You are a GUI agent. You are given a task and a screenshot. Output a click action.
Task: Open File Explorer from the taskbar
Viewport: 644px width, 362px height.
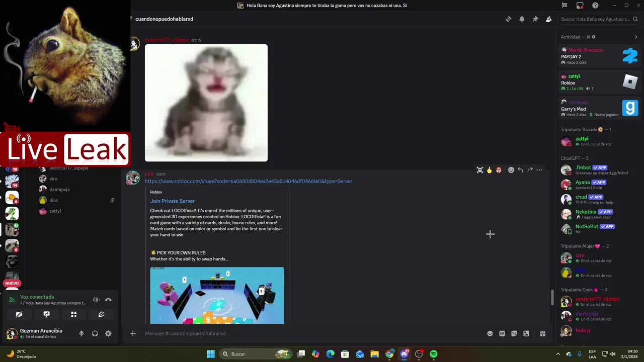(374, 354)
